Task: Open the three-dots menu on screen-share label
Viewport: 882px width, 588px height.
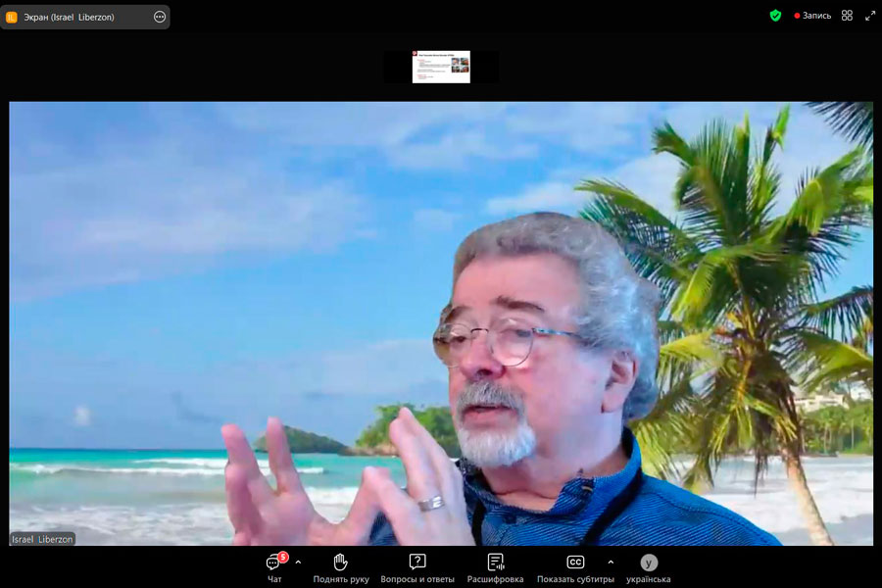Action: click(160, 17)
